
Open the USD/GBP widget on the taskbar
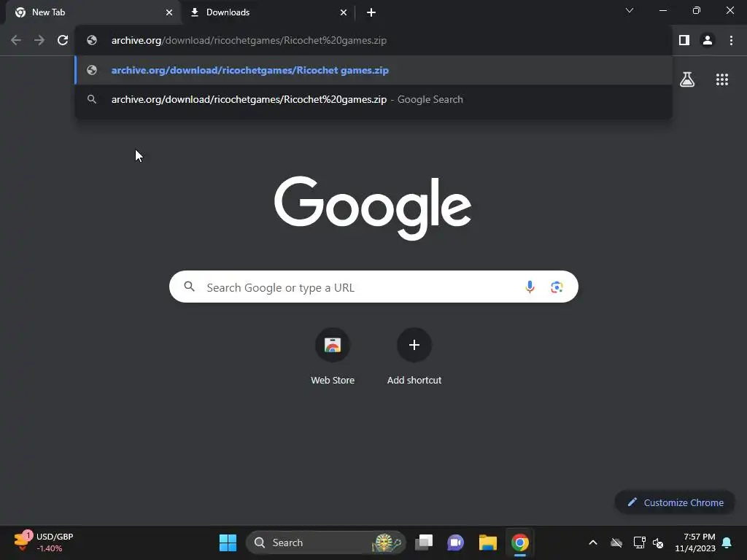pos(44,542)
